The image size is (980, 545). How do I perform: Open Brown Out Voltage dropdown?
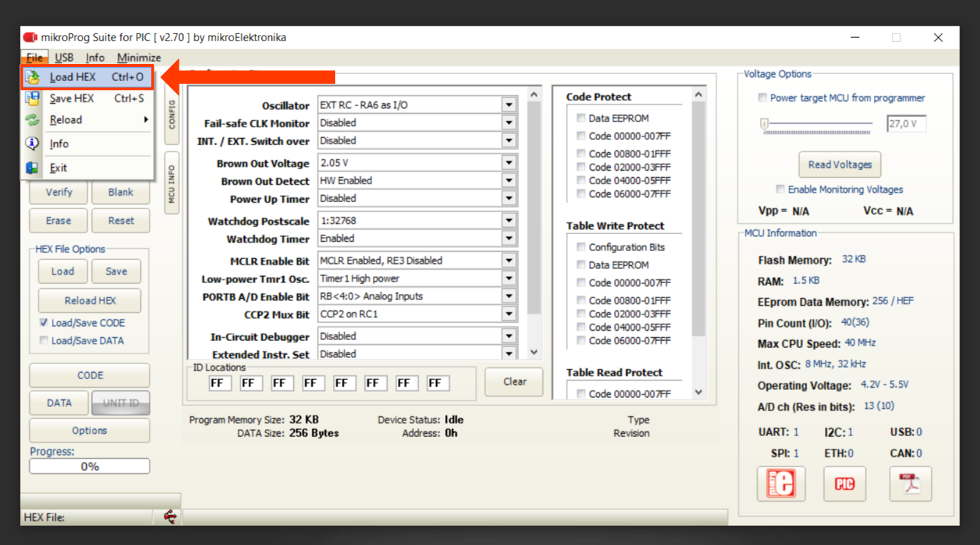point(509,163)
